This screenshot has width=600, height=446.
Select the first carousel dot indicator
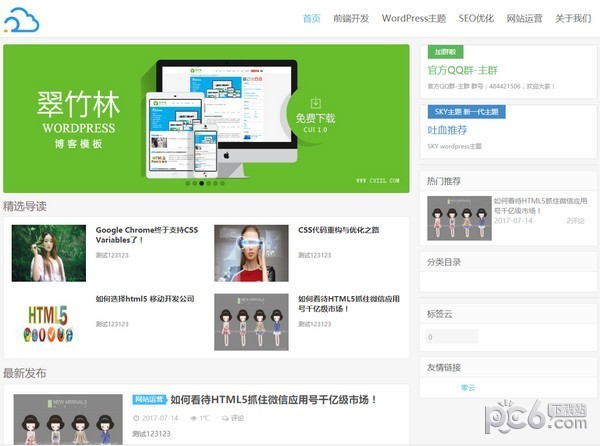pos(188,183)
